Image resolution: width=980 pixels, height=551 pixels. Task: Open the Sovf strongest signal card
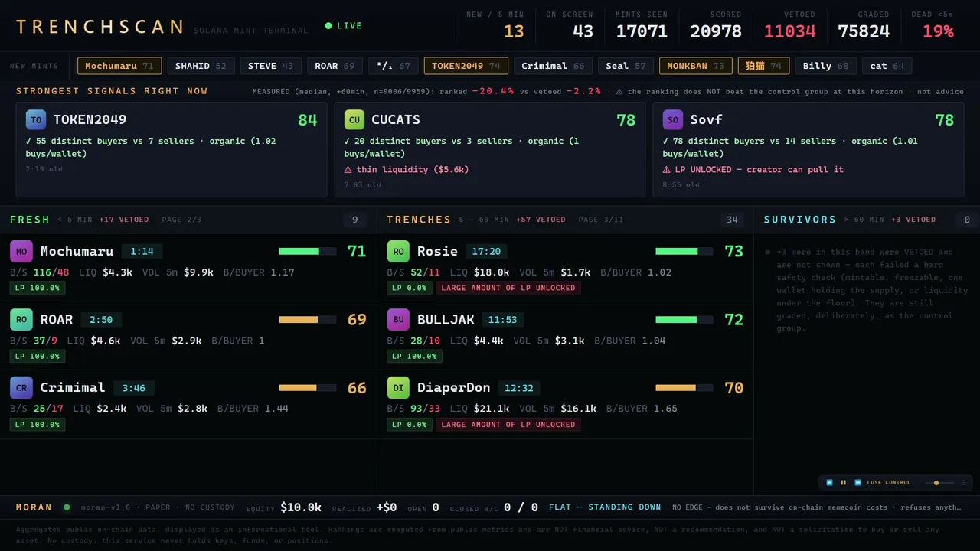coord(808,150)
